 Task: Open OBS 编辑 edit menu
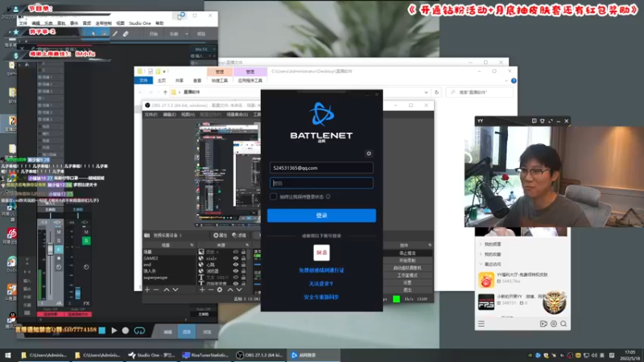tap(169, 114)
